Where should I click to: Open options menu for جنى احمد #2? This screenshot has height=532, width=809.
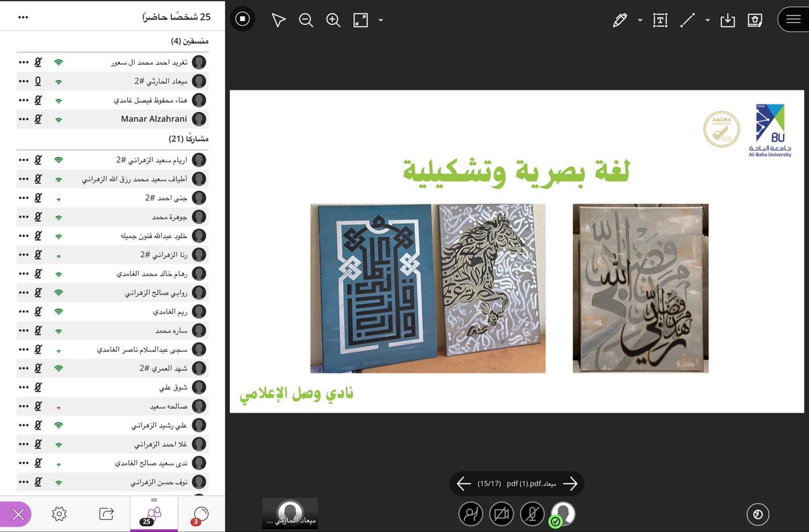point(23,198)
